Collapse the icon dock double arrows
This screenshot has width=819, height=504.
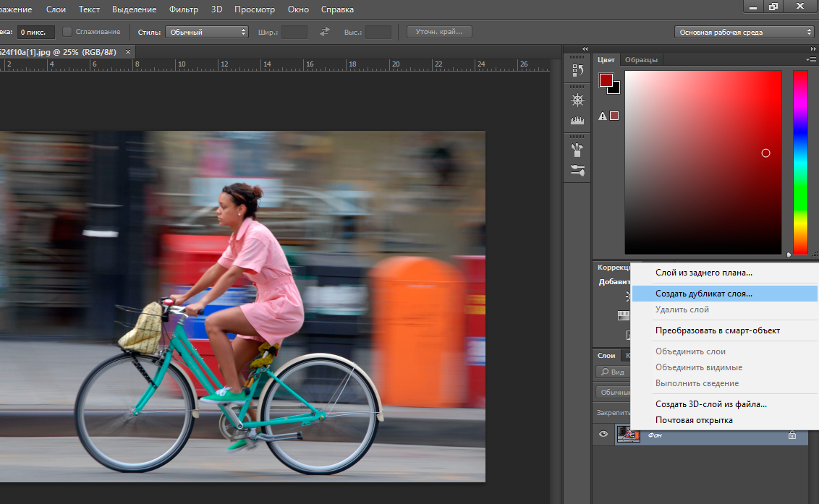click(585, 48)
